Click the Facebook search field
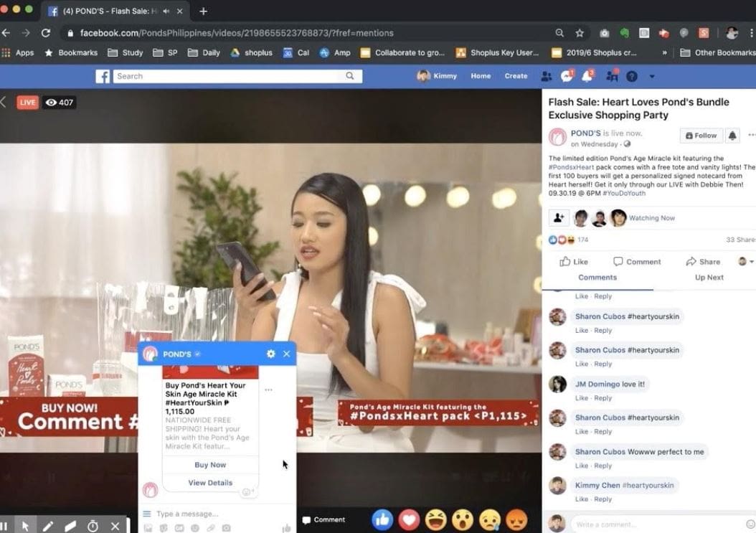The height and width of the screenshot is (533, 756). [x=230, y=76]
